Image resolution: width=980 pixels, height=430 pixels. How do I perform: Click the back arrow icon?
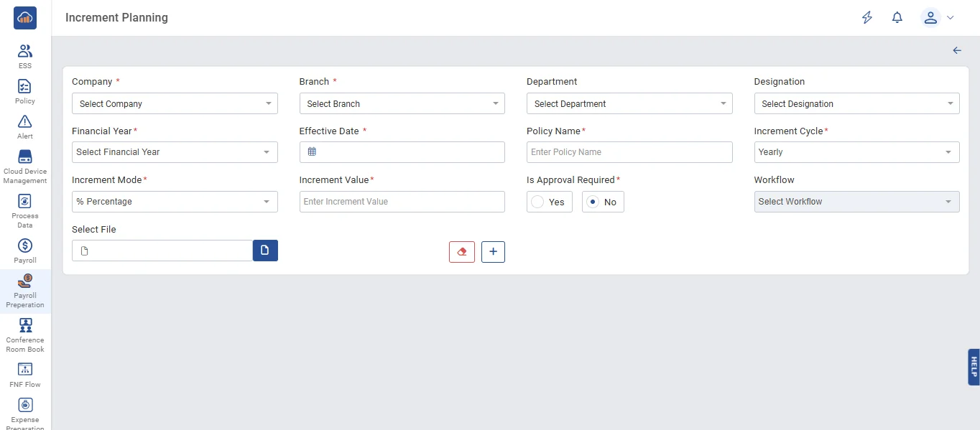pyautogui.click(x=957, y=50)
